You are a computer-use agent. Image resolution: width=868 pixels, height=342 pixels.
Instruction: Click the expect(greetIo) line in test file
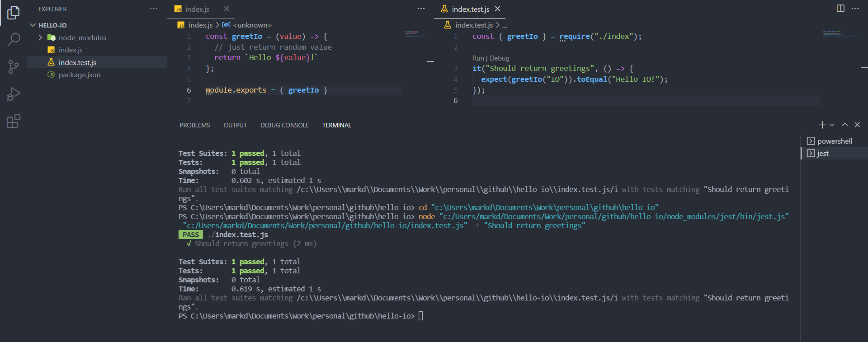[x=574, y=80]
